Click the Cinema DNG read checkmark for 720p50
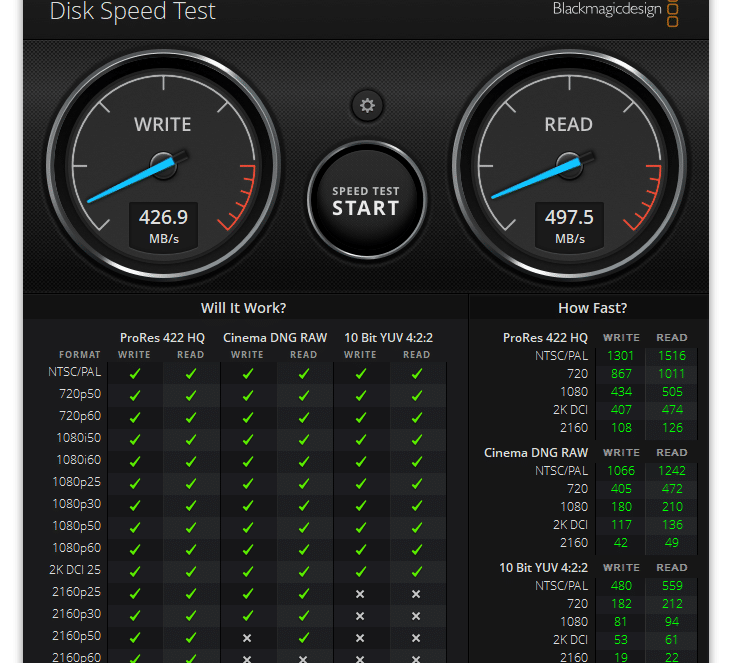The width and height of the screenshot is (732, 663). point(304,396)
